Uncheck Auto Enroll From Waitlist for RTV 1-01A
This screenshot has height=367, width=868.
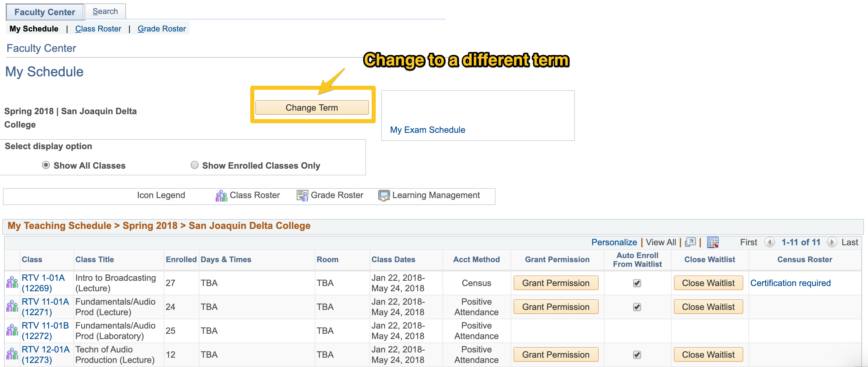pos(637,283)
